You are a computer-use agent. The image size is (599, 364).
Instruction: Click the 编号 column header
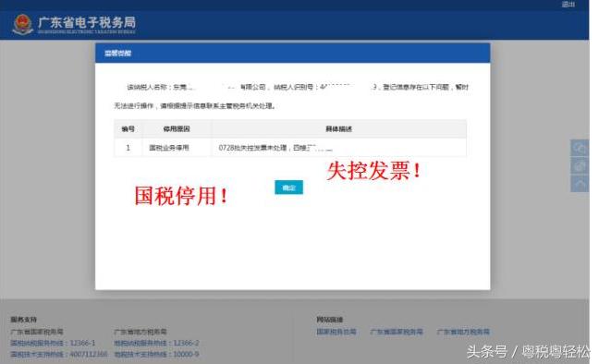tap(128, 129)
